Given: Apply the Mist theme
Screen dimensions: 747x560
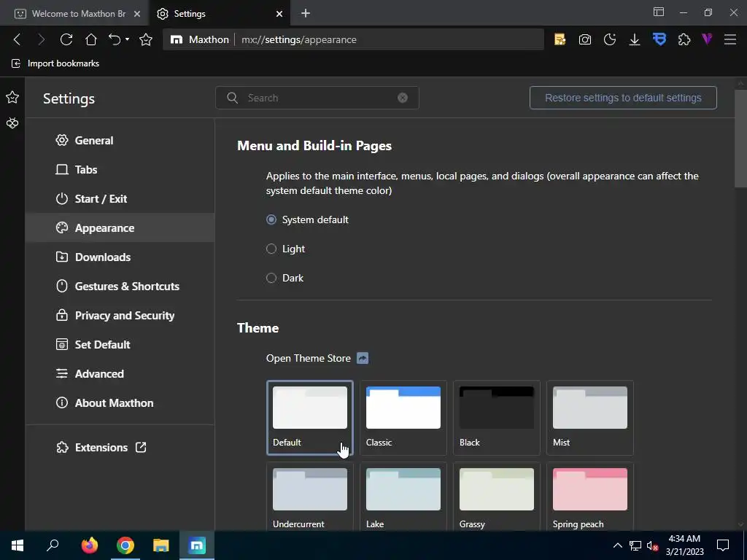Looking at the screenshot, I should [x=589, y=418].
